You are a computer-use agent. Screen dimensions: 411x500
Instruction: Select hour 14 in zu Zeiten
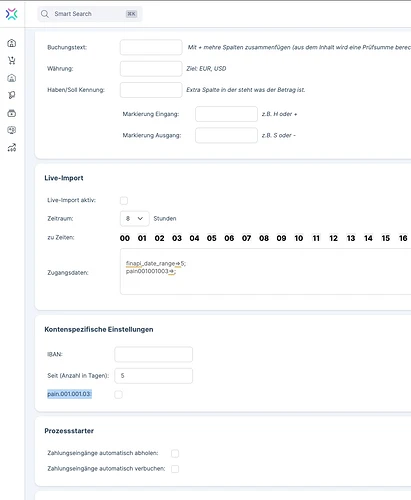coord(368,238)
